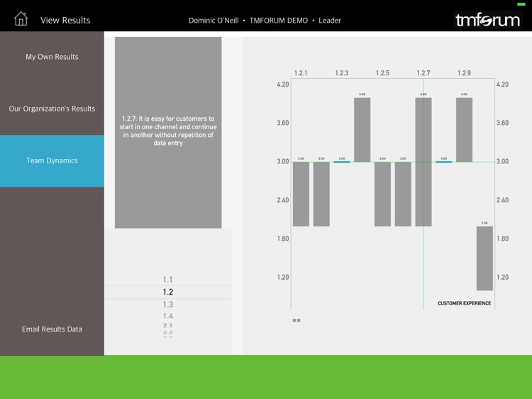Select 1.1 in the section picker

pos(168,280)
